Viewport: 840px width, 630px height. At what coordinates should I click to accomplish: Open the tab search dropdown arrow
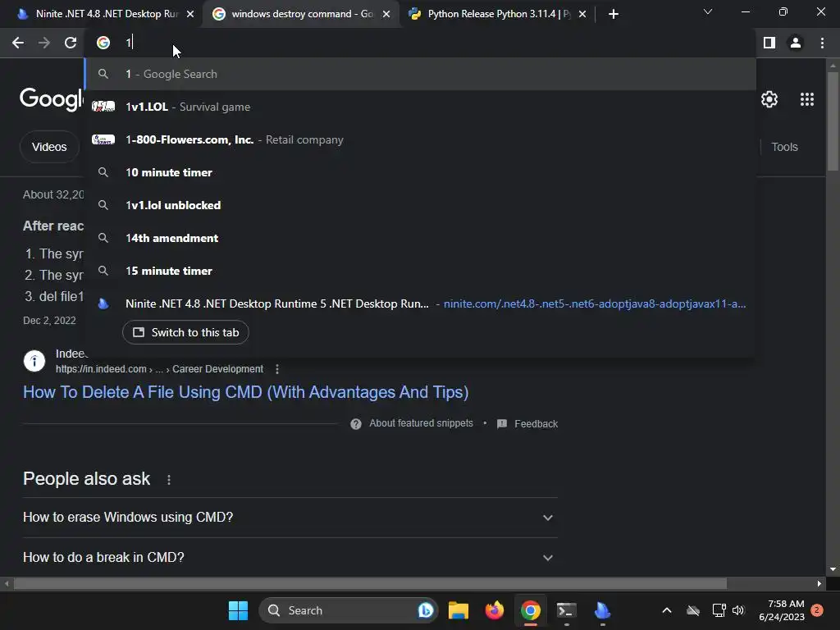[708, 11]
